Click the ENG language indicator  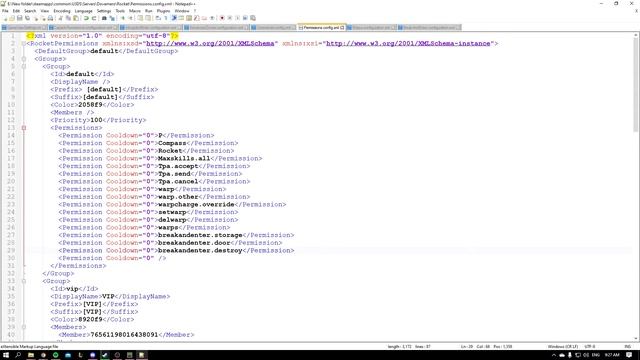click(x=596, y=355)
